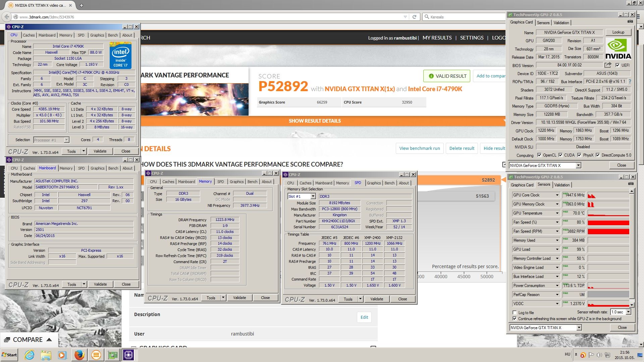
Task: Click the GPU-Z graphics card taskbar icon
Action: (x=112, y=355)
